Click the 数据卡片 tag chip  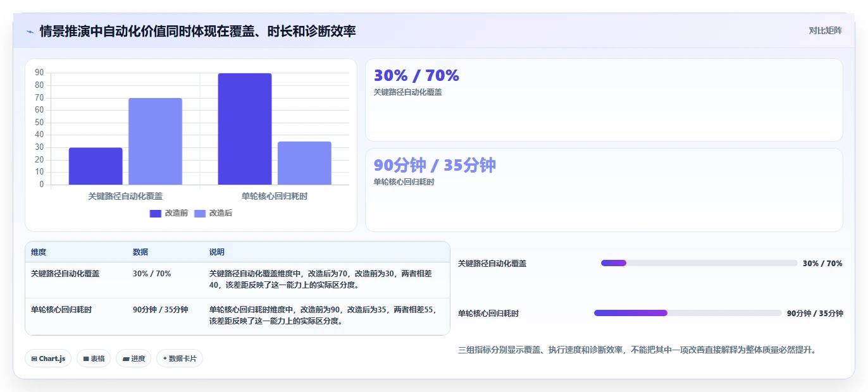tap(179, 358)
